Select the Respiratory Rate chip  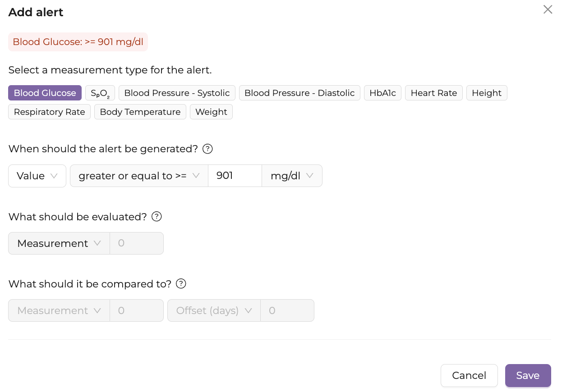pos(50,112)
